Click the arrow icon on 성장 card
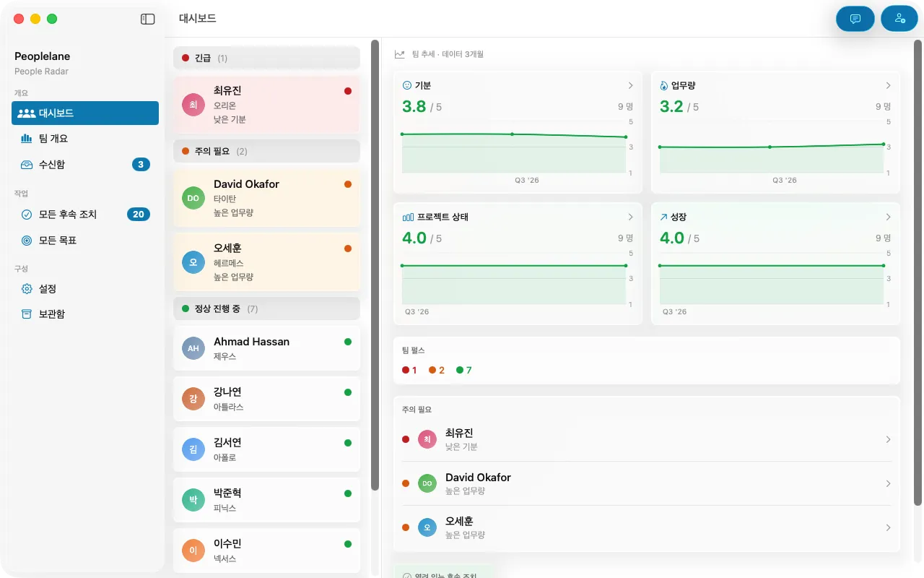The height and width of the screenshot is (578, 924). [x=664, y=217]
